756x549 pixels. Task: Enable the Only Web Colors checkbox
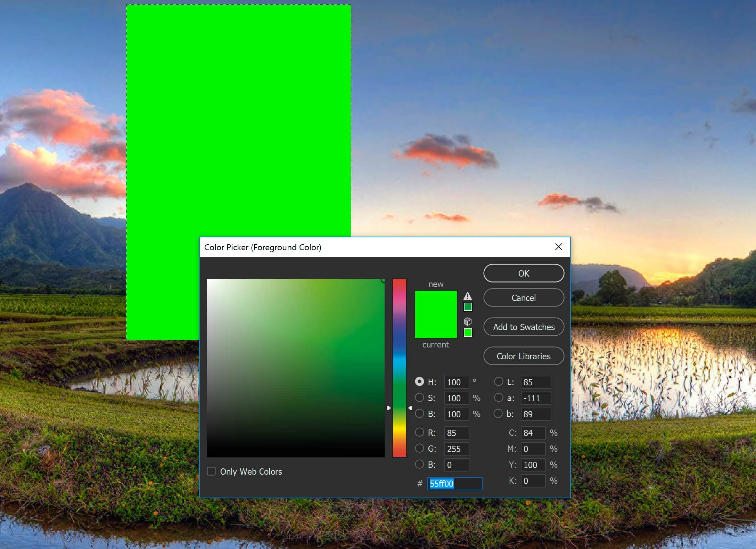(211, 471)
